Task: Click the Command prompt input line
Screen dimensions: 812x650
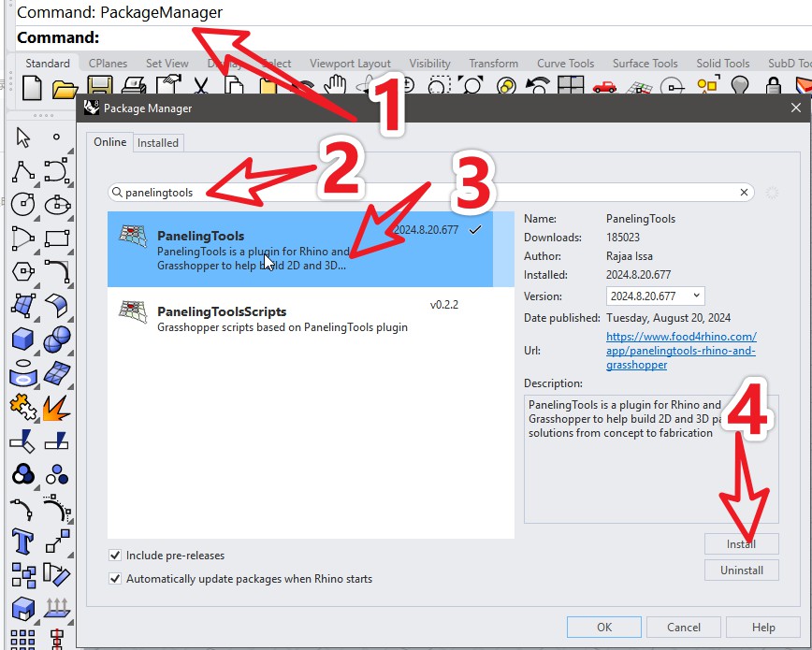Action: [x=414, y=37]
